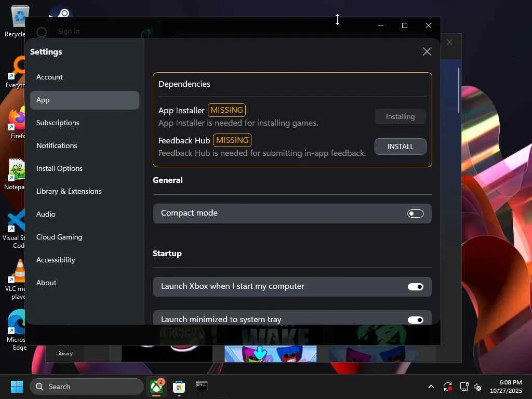Screen dimensions: 532x399
Task: Close the Settings dialog with the X
Action: tap(427, 51)
